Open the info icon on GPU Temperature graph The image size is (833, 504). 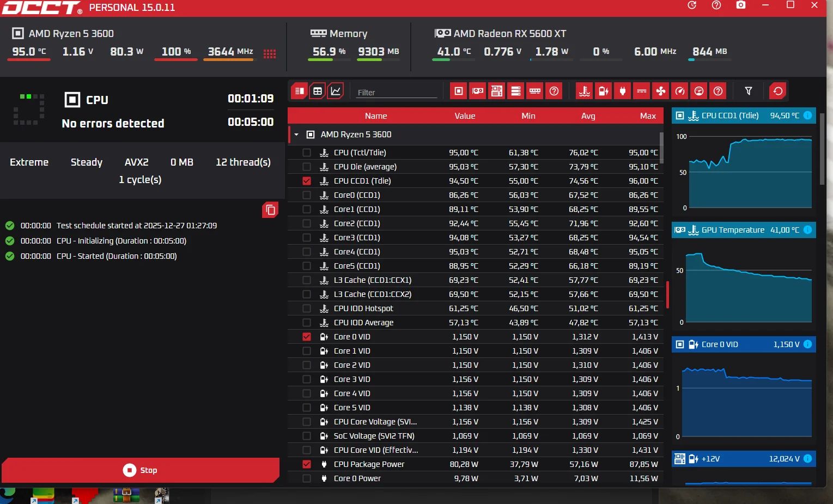coord(807,230)
